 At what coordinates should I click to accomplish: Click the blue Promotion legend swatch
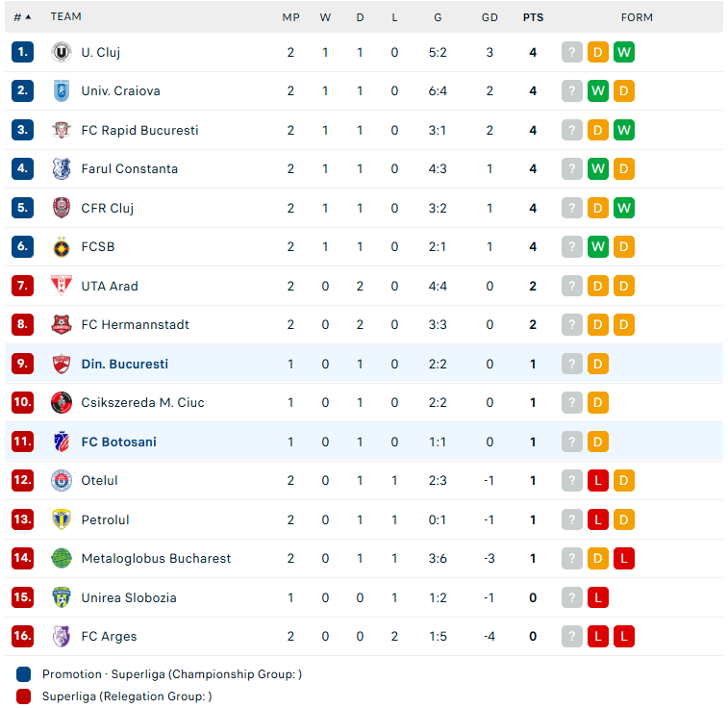click(x=23, y=674)
